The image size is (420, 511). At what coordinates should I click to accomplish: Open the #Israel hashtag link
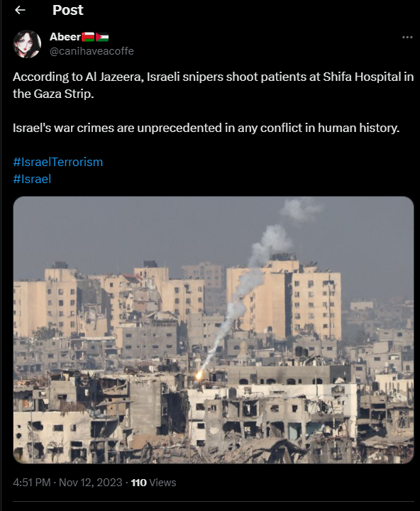coord(32,179)
